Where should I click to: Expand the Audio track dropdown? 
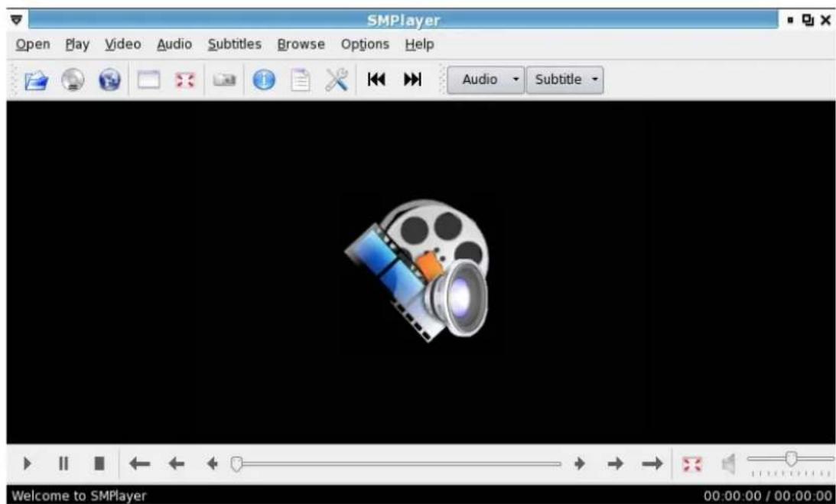click(x=486, y=80)
